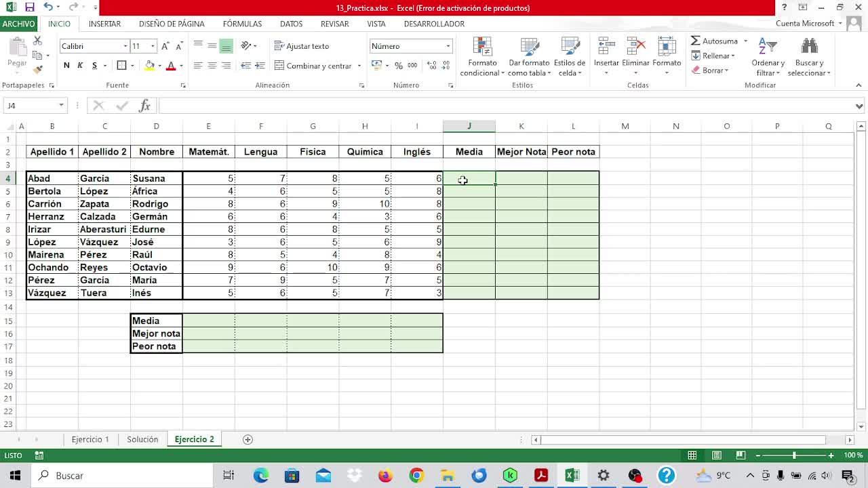Image resolution: width=868 pixels, height=488 pixels.
Task: Expand the Combinar y centrar options arrow
Action: (359, 66)
